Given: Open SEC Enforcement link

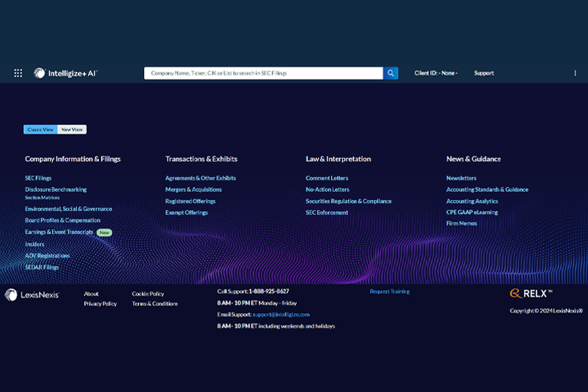Looking at the screenshot, I should [x=327, y=212].
